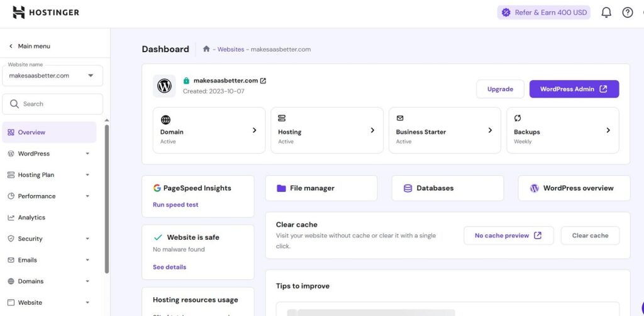Open site via external link icon next to domain
Viewport: 644px width, 316px height.
point(264,81)
